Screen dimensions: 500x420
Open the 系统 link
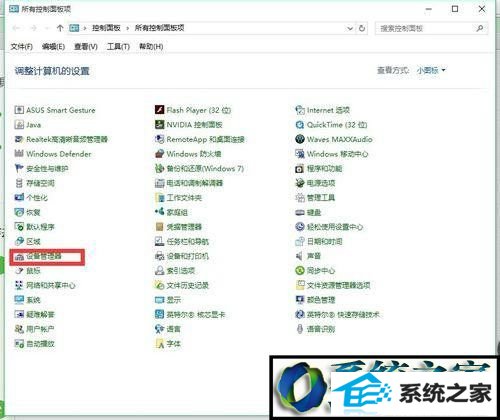coord(33,300)
